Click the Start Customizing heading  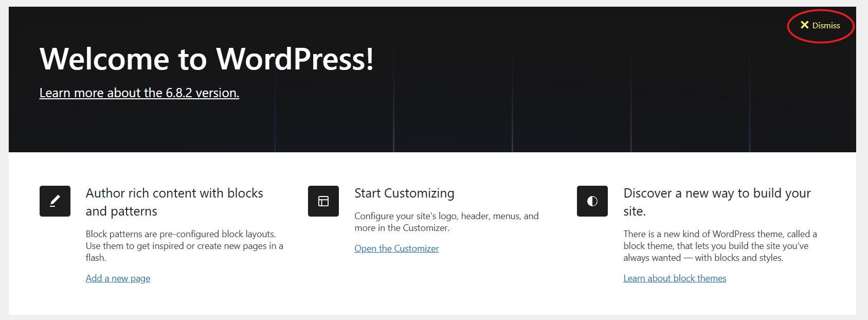click(404, 193)
